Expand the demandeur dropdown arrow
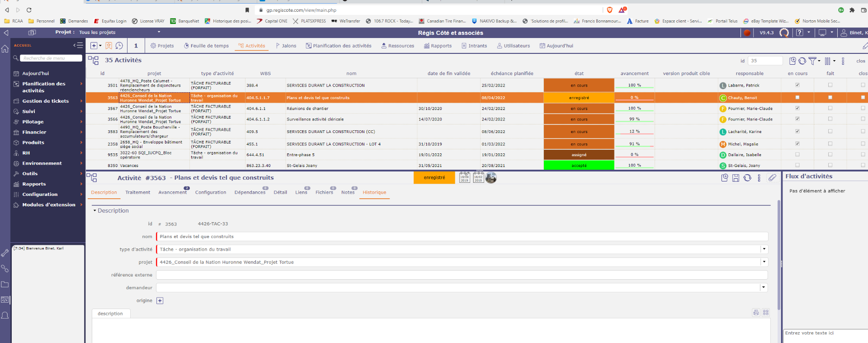The width and height of the screenshot is (868, 343). [x=764, y=287]
